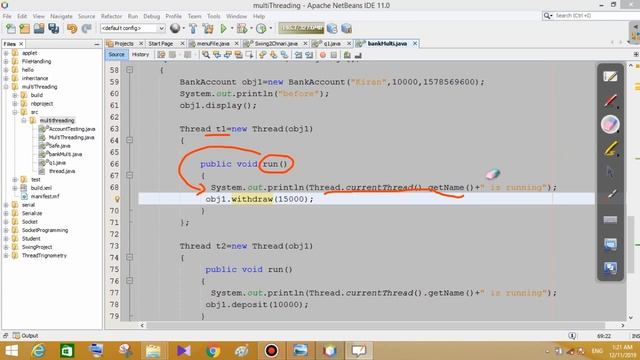
Task: Collapse code fold at line 67
Action: [129, 175]
